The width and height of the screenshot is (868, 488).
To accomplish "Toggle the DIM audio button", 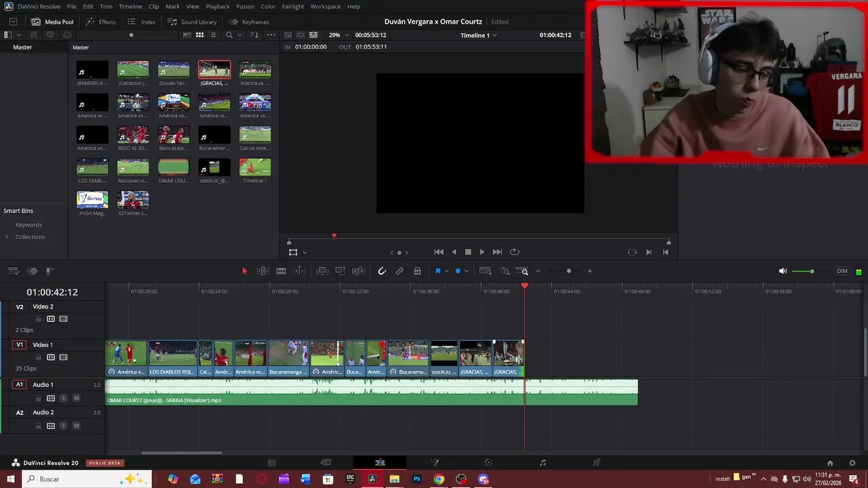I will click(842, 271).
